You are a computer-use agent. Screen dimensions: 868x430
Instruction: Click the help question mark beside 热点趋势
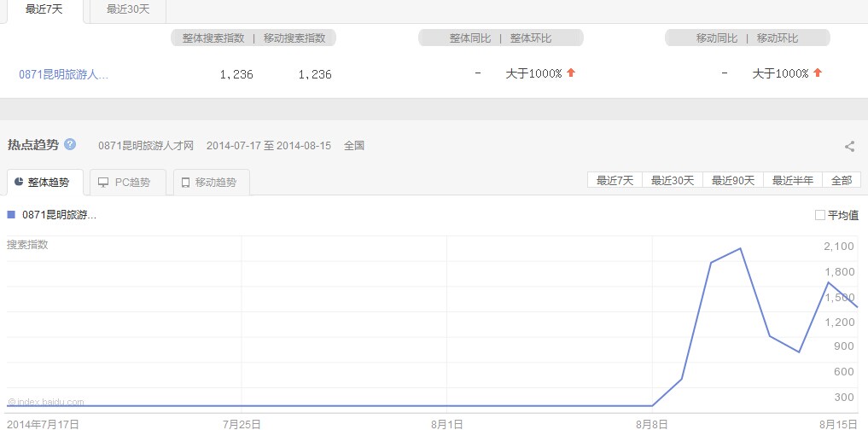click(70, 144)
